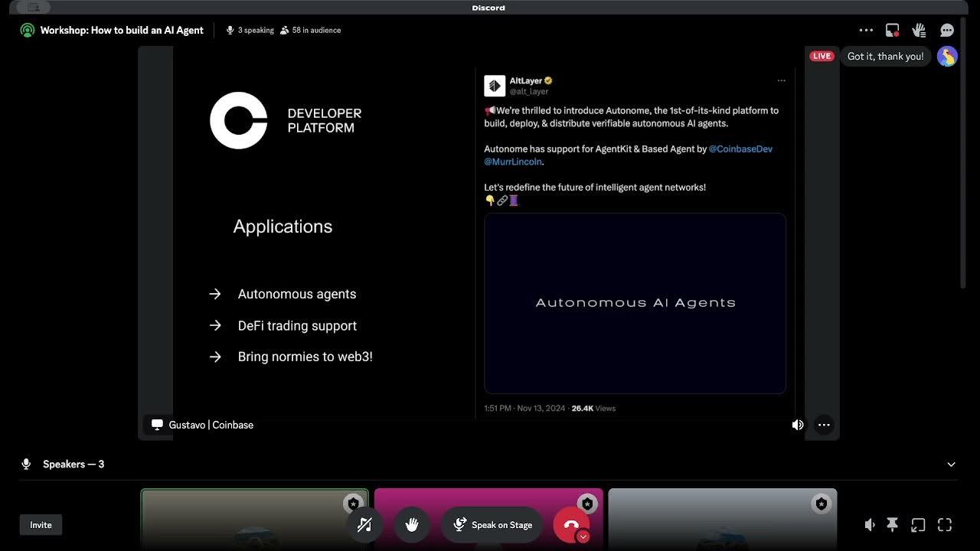Screen dimensions: 980x551
Task: Click your avatar beside the chat message
Action: 947,56
